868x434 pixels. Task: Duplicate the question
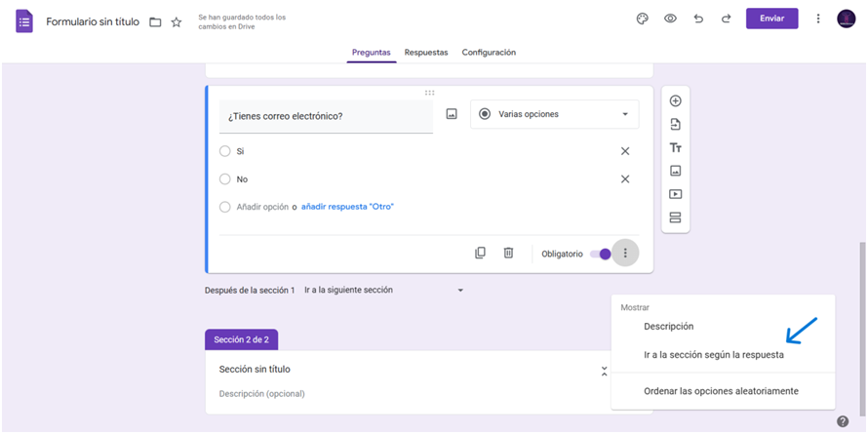pyautogui.click(x=480, y=253)
